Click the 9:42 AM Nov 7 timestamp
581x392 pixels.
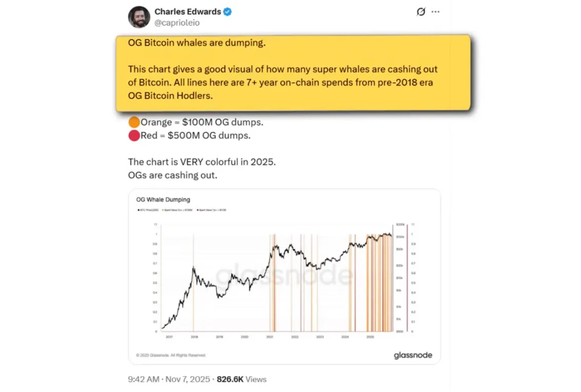pyautogui.click(x=169, y=379)
